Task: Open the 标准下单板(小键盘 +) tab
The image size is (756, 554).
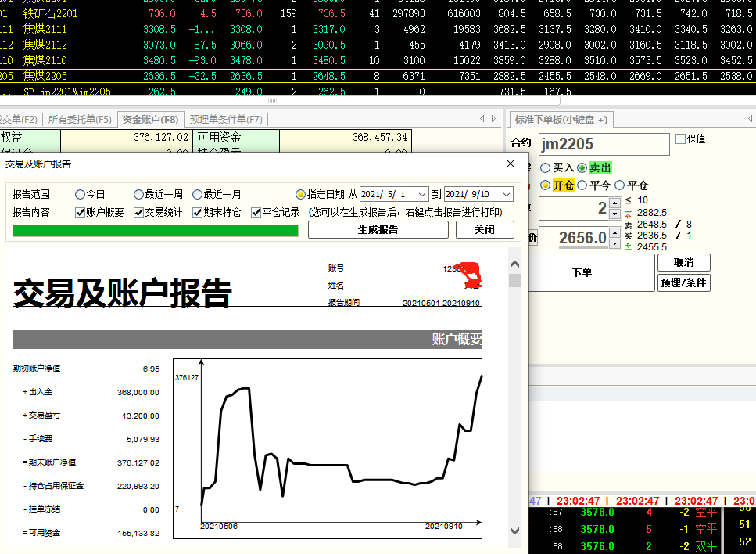Action: tap(561, 119)
